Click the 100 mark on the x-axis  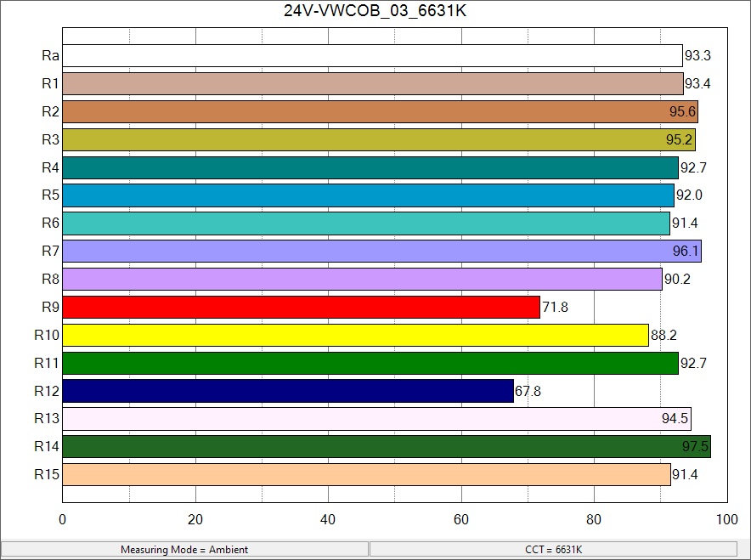(x=726, y=519)
